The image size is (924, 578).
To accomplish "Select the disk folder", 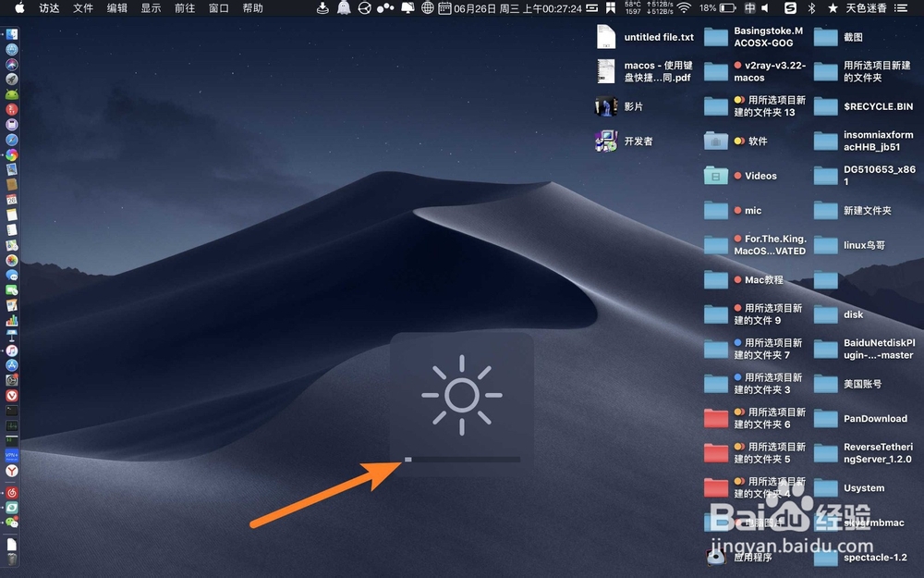I will point(825,314).
